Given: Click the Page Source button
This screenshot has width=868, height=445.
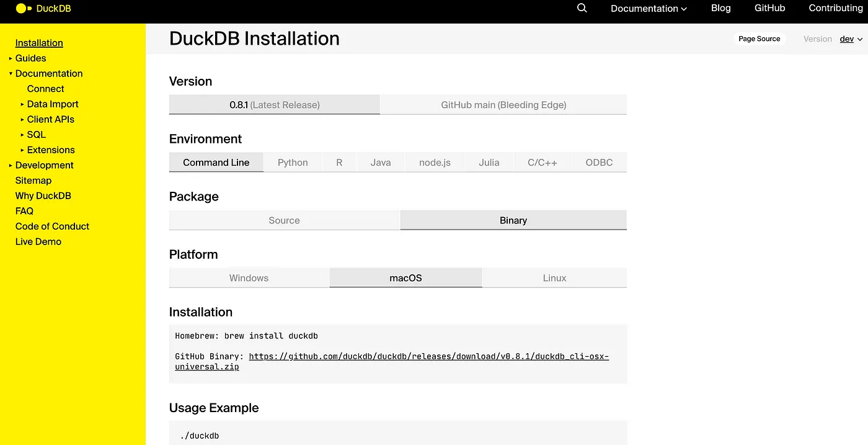Looking at the screenshot, I should click(759, 38).
